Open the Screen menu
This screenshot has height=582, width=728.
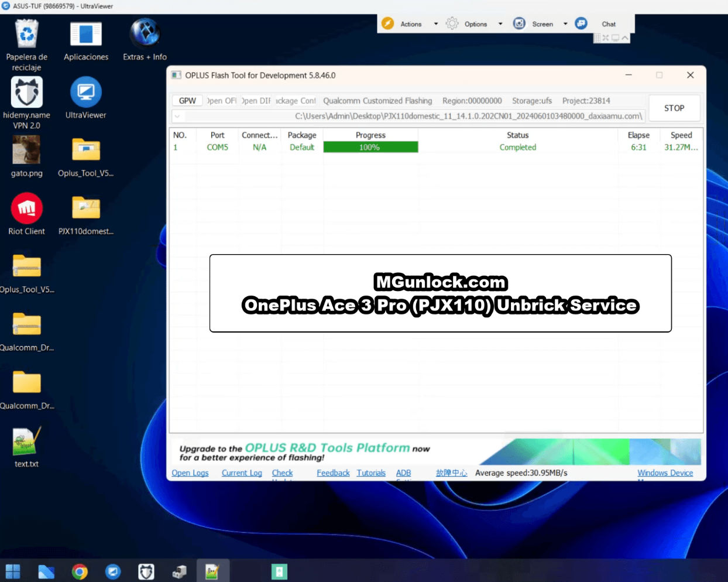pyautogui.click(x=542, y=24)
